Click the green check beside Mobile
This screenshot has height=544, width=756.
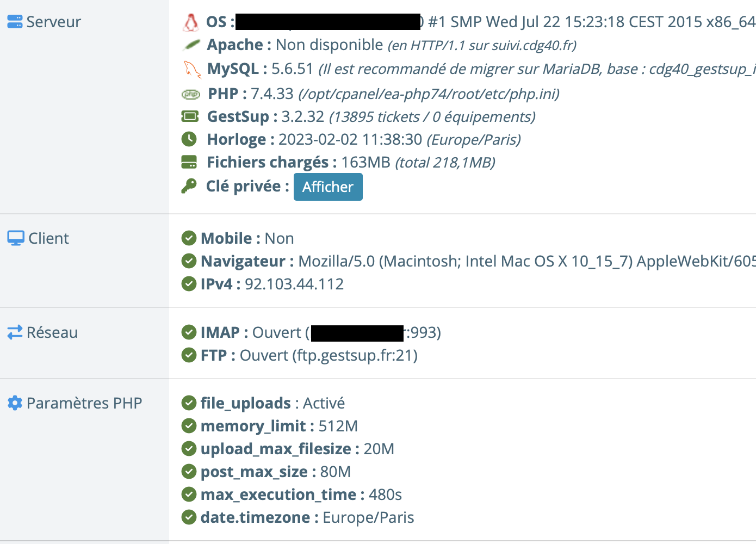point(189,238)
